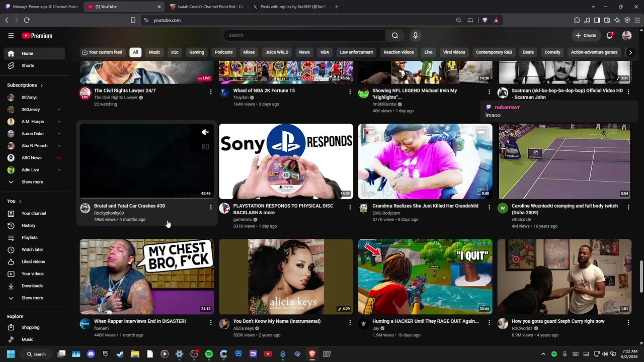The image size is (644, 362).
Task: Open the YouTube hamburger guide menu
Action: tap(11, 36)
